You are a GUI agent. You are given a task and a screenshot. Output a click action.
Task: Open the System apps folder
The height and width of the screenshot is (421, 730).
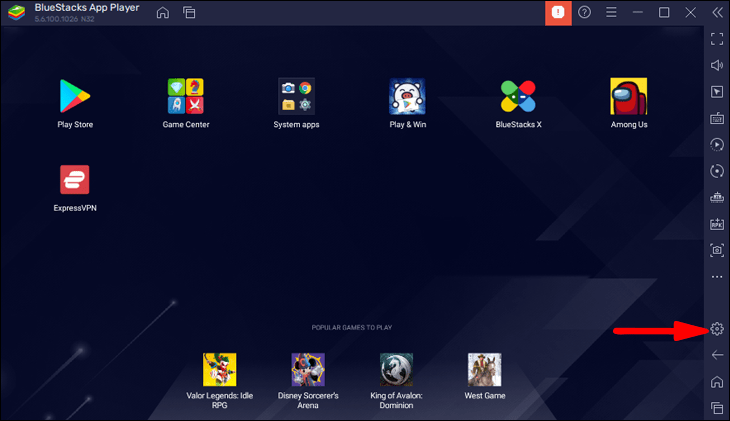click(297, 96)
